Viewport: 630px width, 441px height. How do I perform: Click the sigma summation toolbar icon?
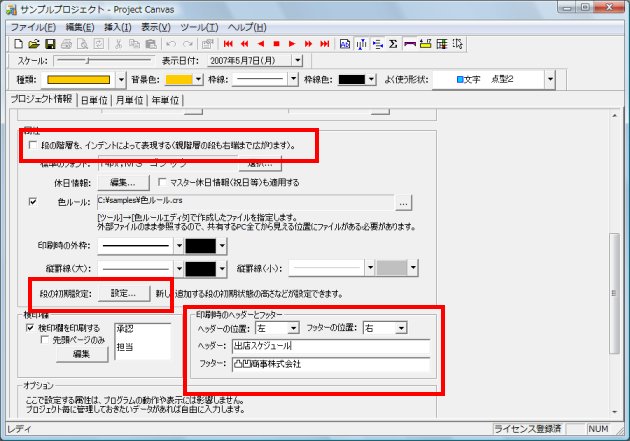[393, 44]
